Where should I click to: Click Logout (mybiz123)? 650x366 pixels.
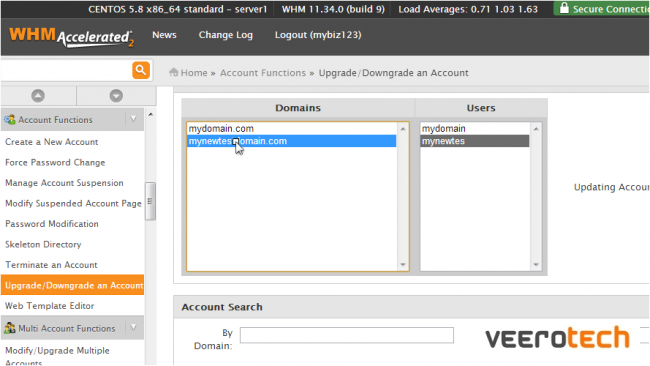click(318, 35)
